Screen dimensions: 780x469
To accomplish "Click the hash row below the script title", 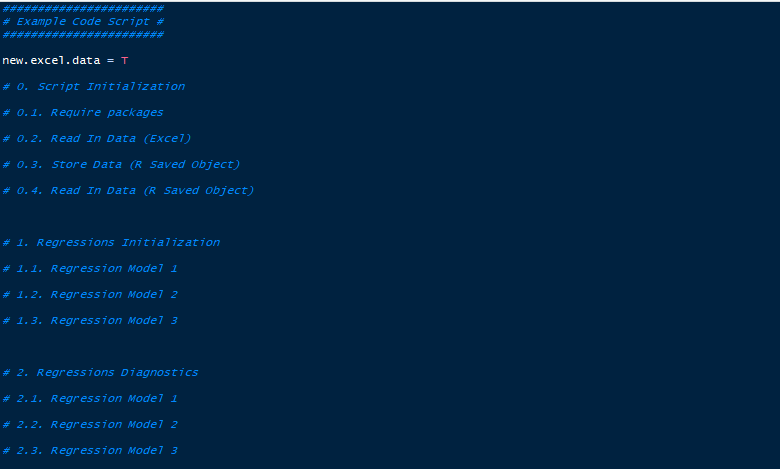I will (83, 34).
